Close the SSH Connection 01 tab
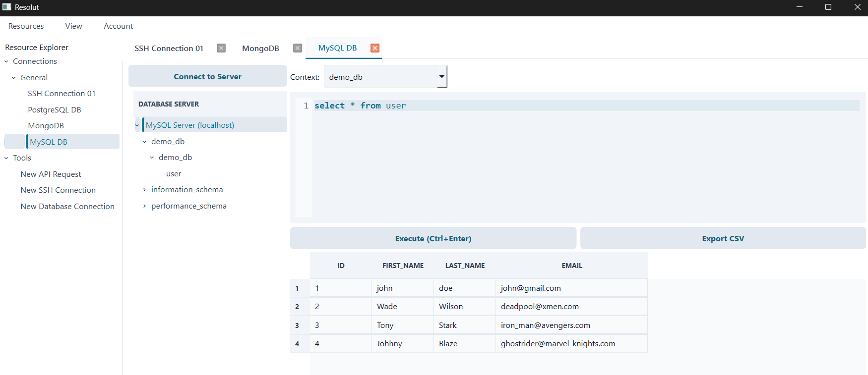 tap(221, 48)
